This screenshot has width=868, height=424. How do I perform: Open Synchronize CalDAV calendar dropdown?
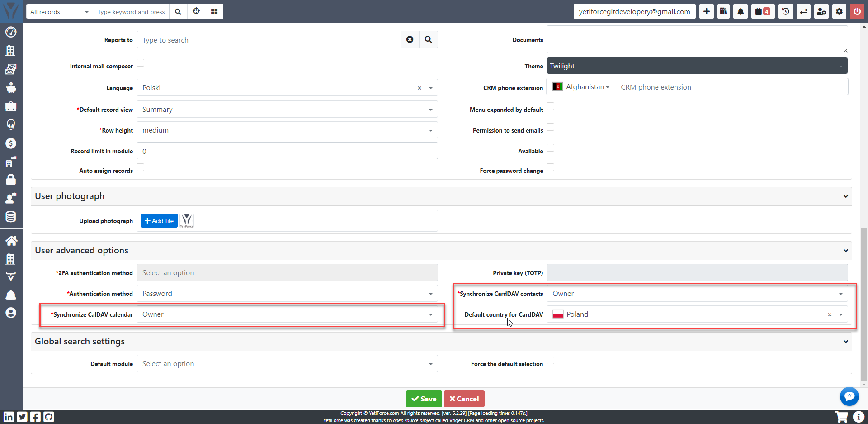[x=287, y=314]
